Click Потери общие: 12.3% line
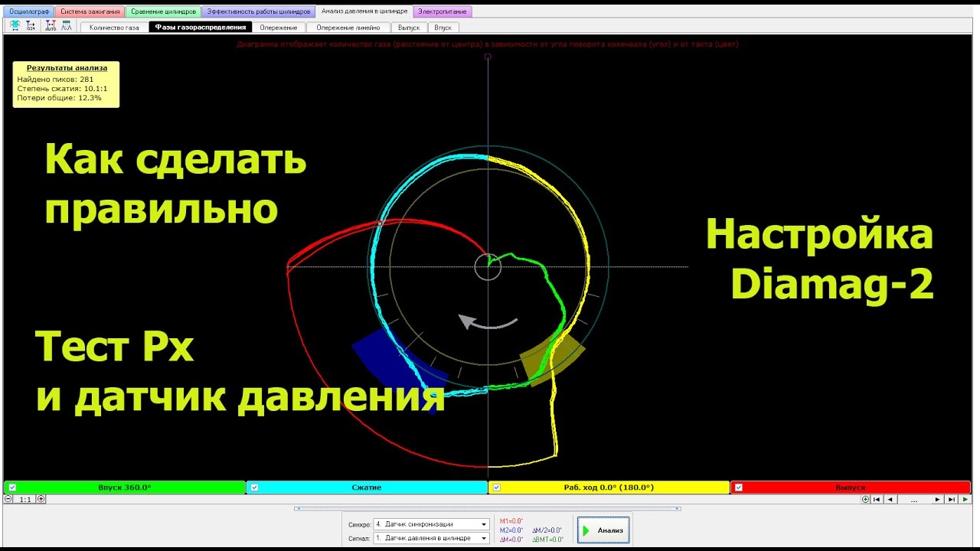The height and width of the screenshot is (551, 980). 59,97
